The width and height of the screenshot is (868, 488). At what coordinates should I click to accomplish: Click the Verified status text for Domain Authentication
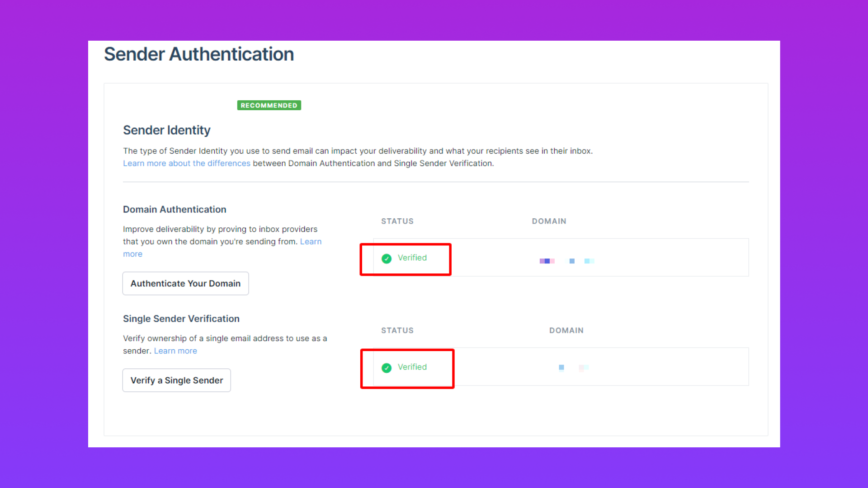click(412, 258)
